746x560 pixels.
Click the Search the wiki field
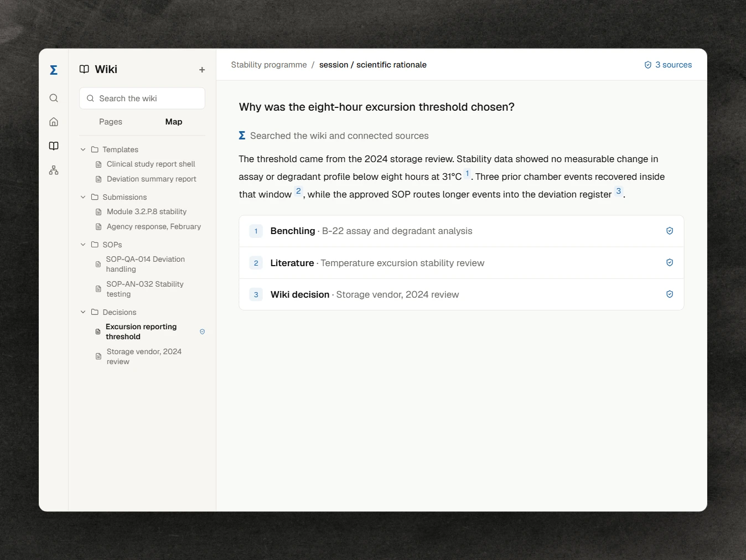coord(142,98)
